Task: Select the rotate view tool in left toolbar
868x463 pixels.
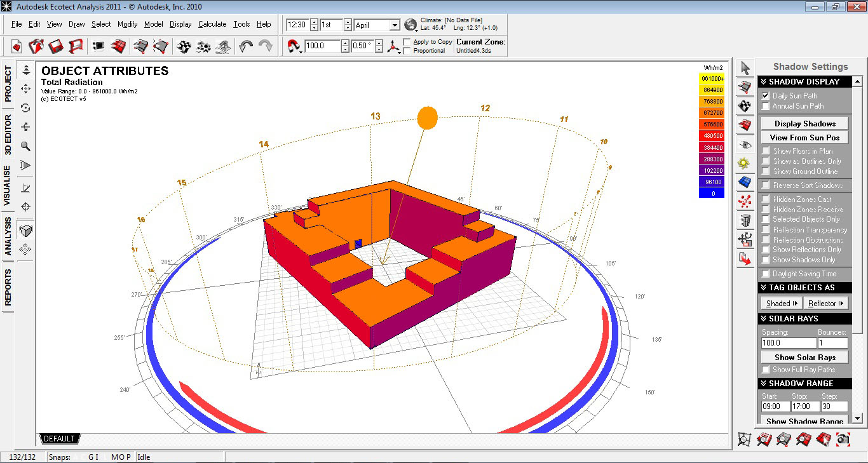Action: coord(26,108)
